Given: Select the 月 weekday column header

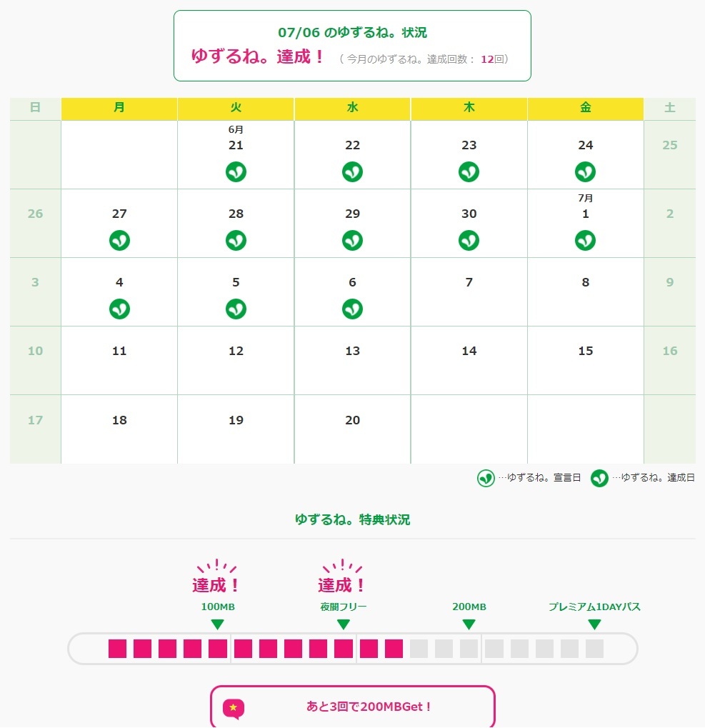Looking at the screenshot, I should coord(119,108).
